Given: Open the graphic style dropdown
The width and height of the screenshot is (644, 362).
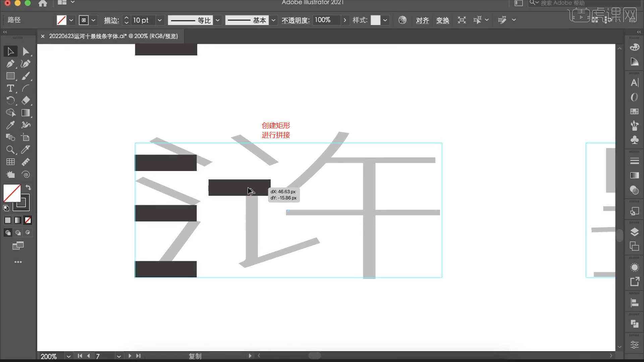Looking at the screenshot, I should pos(385,20).
